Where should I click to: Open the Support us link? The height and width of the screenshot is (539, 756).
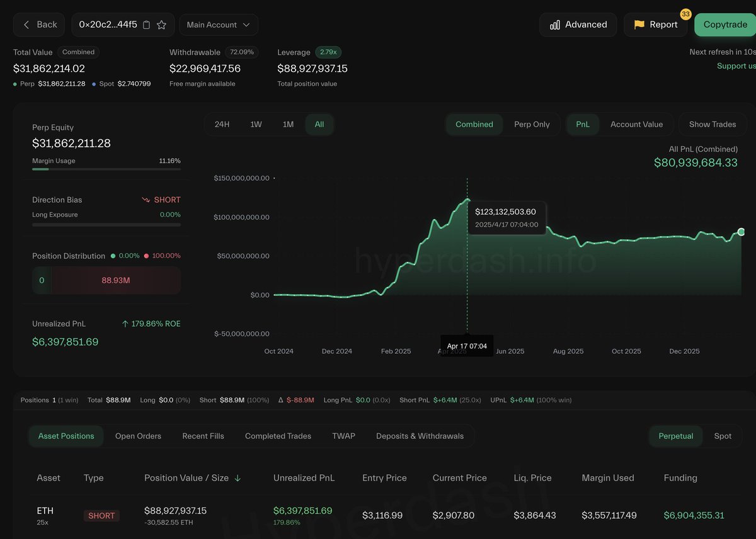point(736,66)
